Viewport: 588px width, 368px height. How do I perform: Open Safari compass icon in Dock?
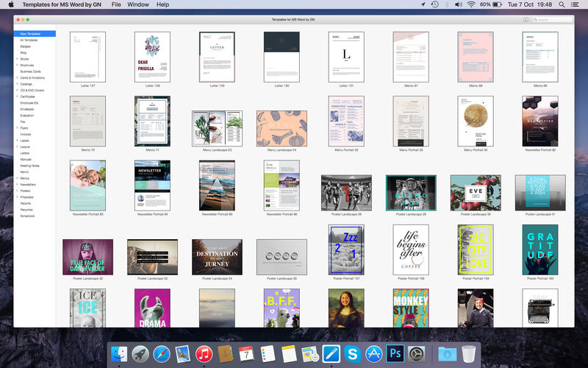(x=162, y=354)
